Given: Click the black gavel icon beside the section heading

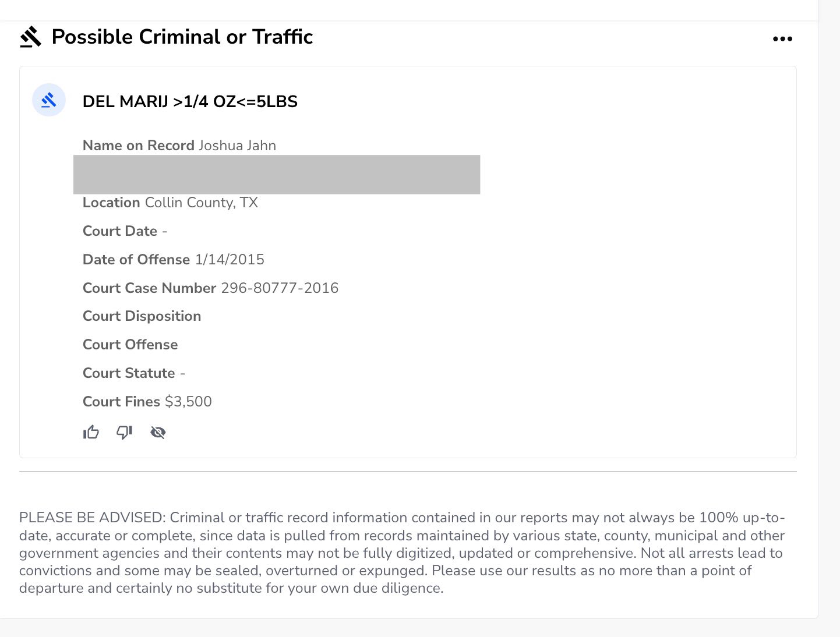Looking at the screenshot, I should pos(31,37).
